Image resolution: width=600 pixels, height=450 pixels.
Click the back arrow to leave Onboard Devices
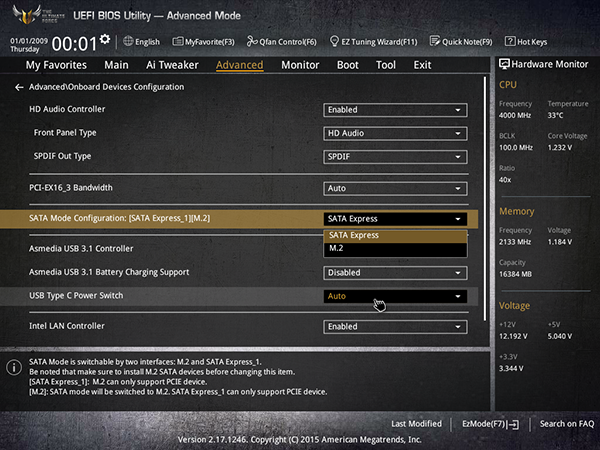coord(19,88)
